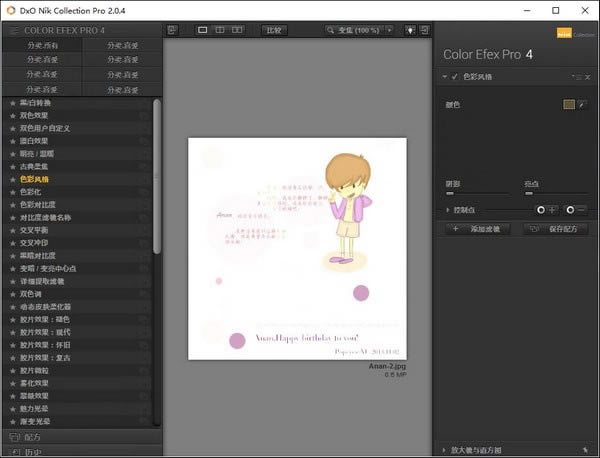Select the 胶片效果：复古 filter
600x458 pixels.
[77, 358]
